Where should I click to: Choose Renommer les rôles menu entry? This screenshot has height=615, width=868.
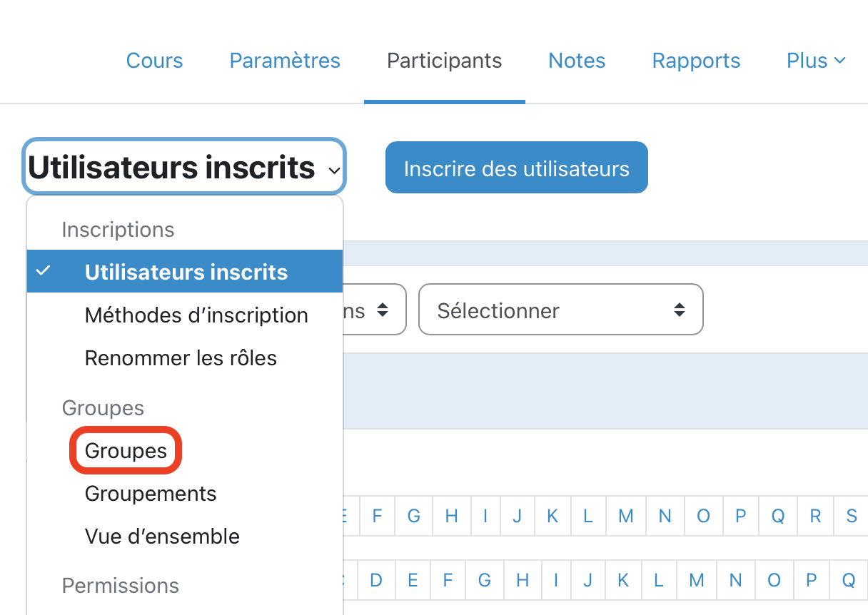pos(181,357)
